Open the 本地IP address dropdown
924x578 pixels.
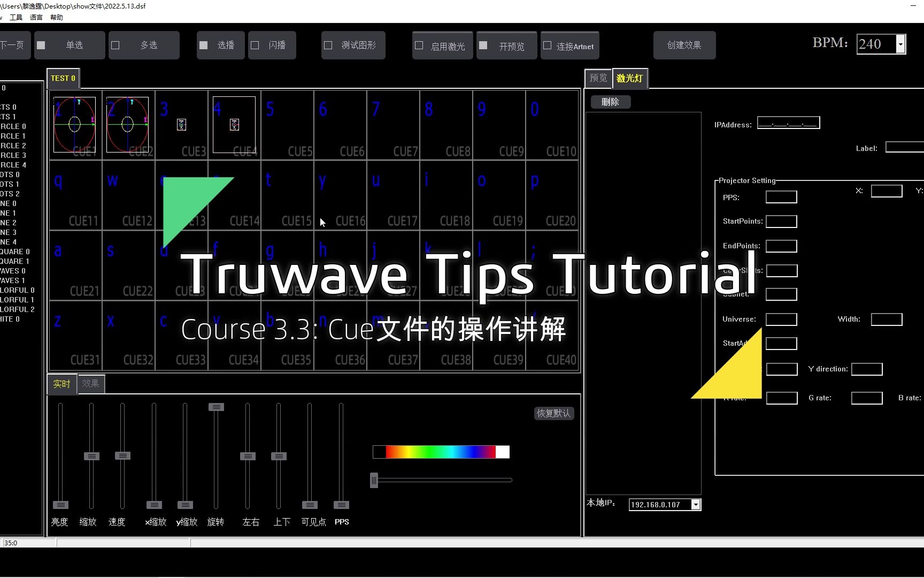pyautogui.click(x=696, y=504)
